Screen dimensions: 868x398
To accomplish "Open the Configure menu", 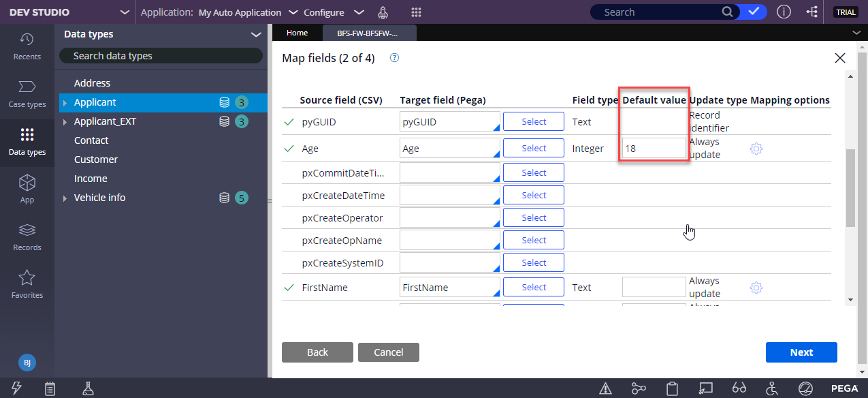I will pyautogui.click(x=333, y=12).
